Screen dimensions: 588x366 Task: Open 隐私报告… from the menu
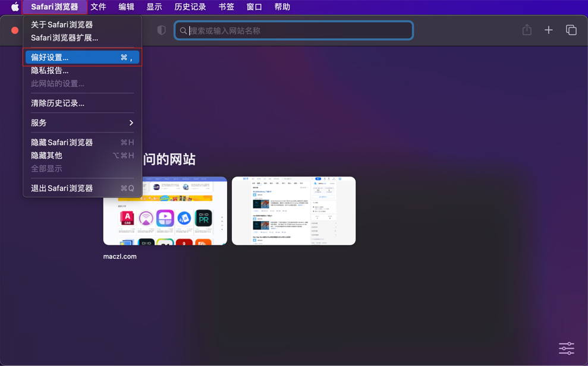82,71
